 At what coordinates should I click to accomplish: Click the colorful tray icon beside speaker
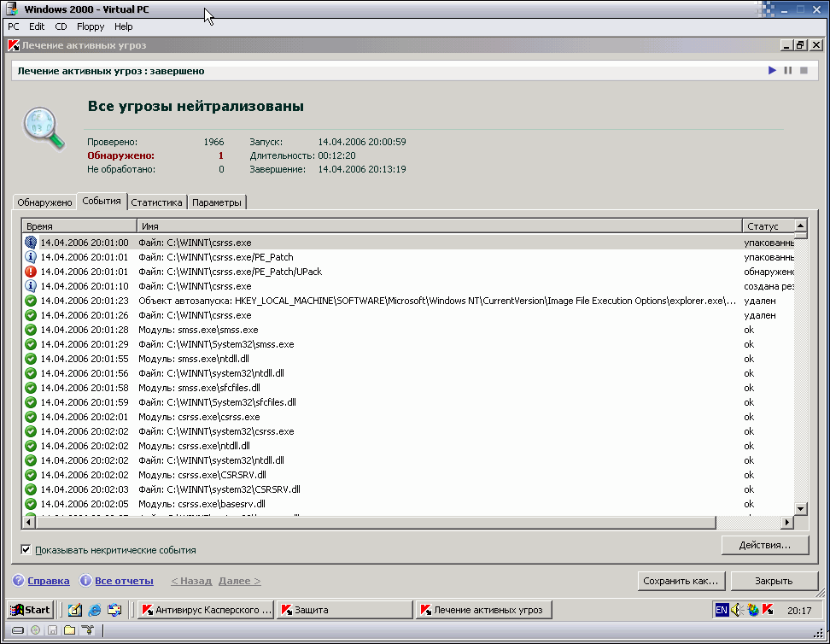pos(752,610)
